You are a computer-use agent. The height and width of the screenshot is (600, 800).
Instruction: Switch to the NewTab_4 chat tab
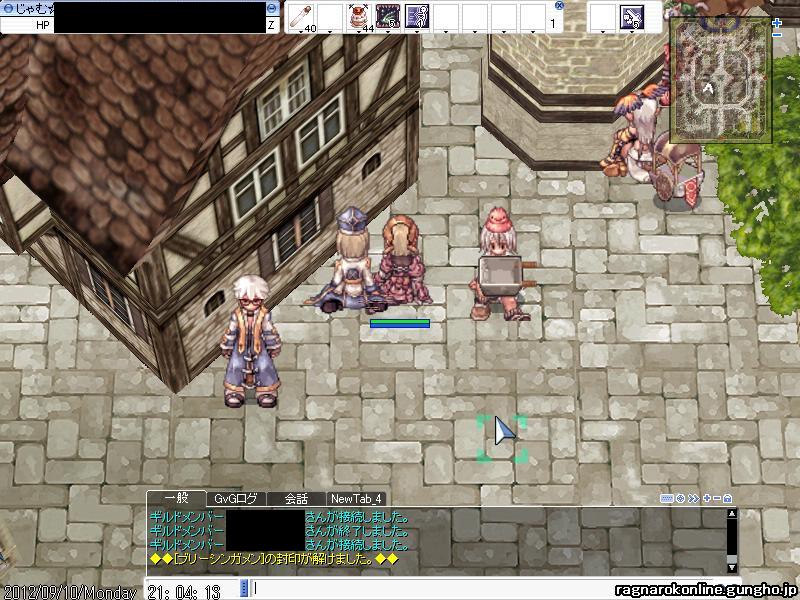[356, 498]
